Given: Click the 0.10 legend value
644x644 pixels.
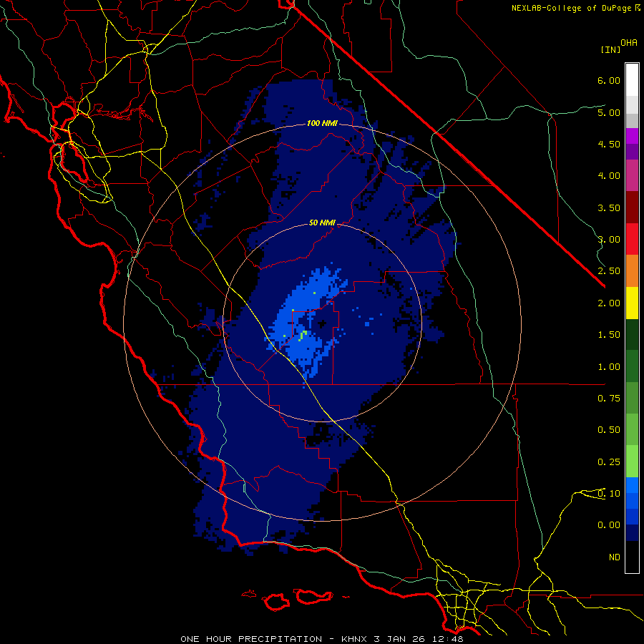Looking at the screenshot, I should (609, 494).
